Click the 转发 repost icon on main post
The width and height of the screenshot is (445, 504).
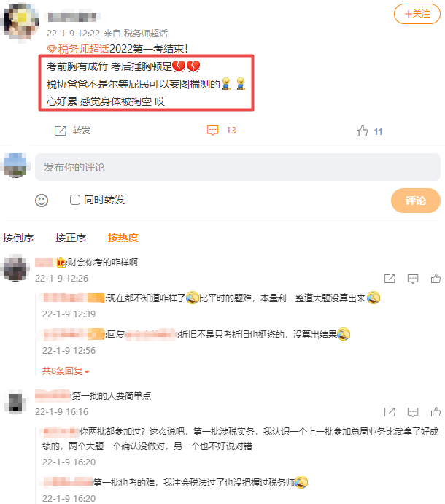[x=61, y=131]
